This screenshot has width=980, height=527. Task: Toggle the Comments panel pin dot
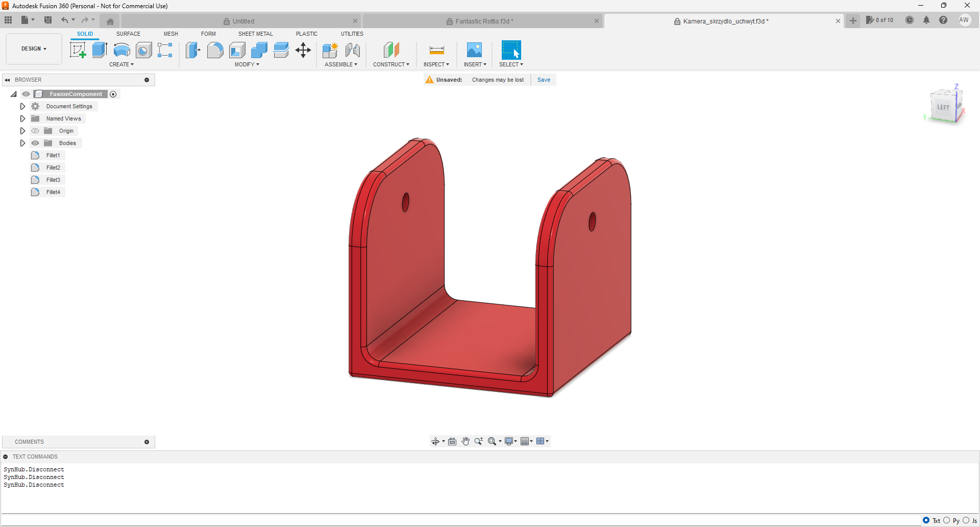(x=146, y=442)
